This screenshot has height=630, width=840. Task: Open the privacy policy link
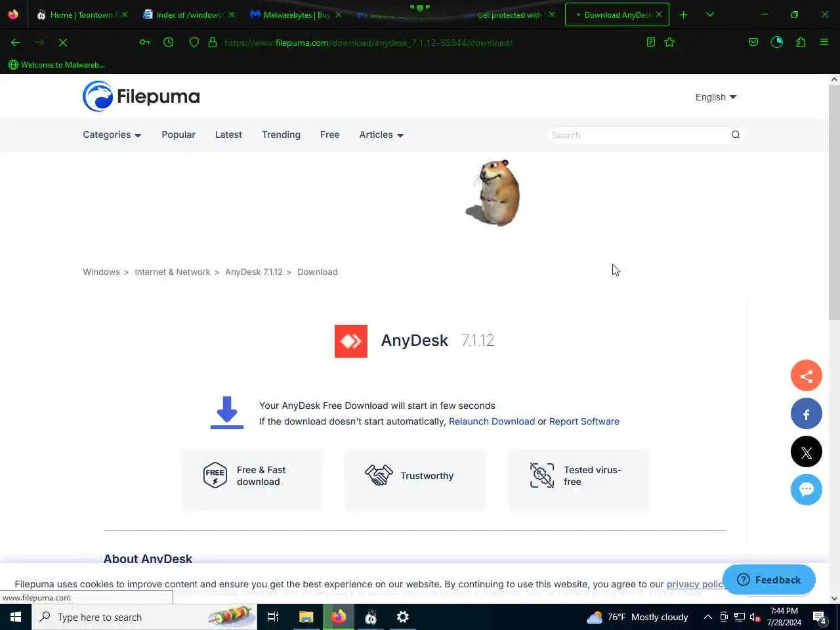point(695,584)
